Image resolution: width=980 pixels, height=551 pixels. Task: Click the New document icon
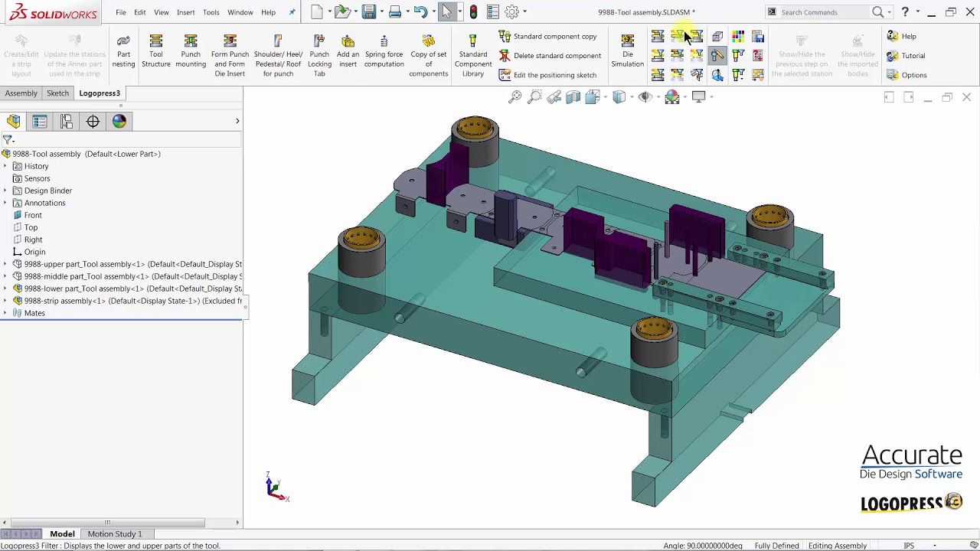point(317,11)
